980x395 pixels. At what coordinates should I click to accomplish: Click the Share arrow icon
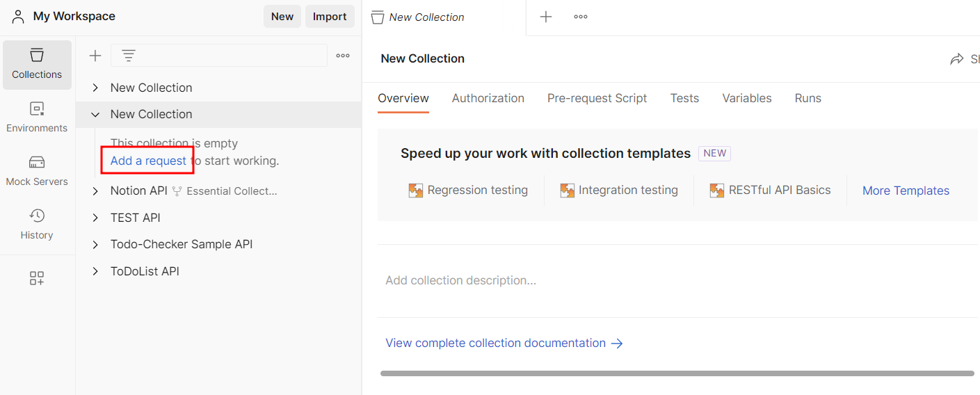click(x=957, y=59)
